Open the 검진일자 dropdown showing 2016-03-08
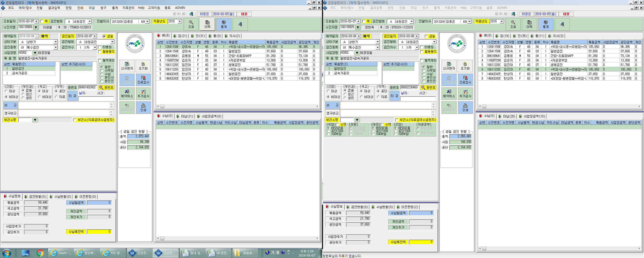 click(417, 36)
